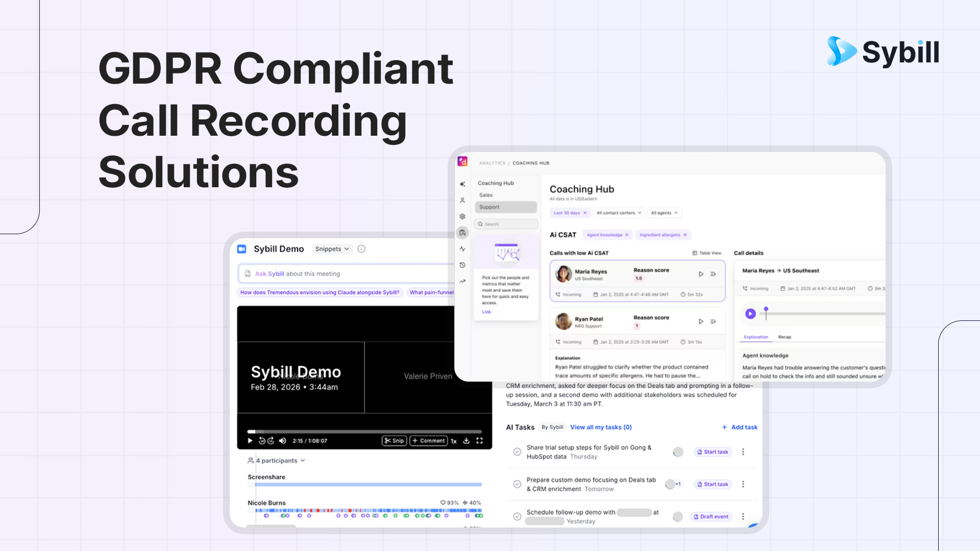The width and height of the screenshot is (980, 551).
Task: Switch to the Recap tab
Action: point(785,337)
